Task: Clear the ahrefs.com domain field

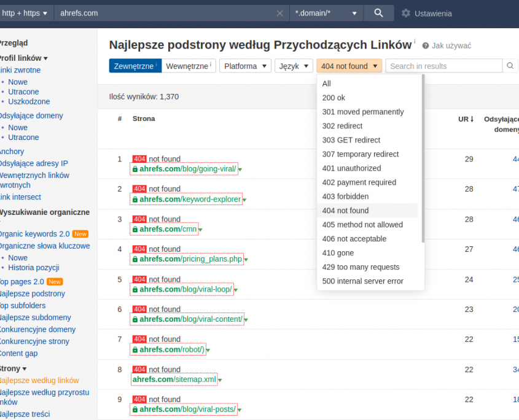Action: click(x=279, y=14)
